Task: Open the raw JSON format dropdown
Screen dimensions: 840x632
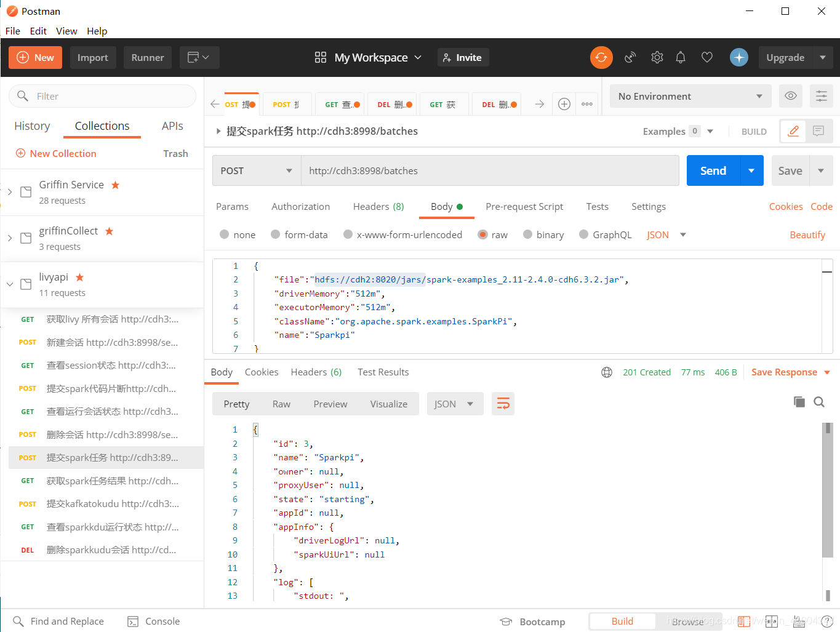Action: 666,234
